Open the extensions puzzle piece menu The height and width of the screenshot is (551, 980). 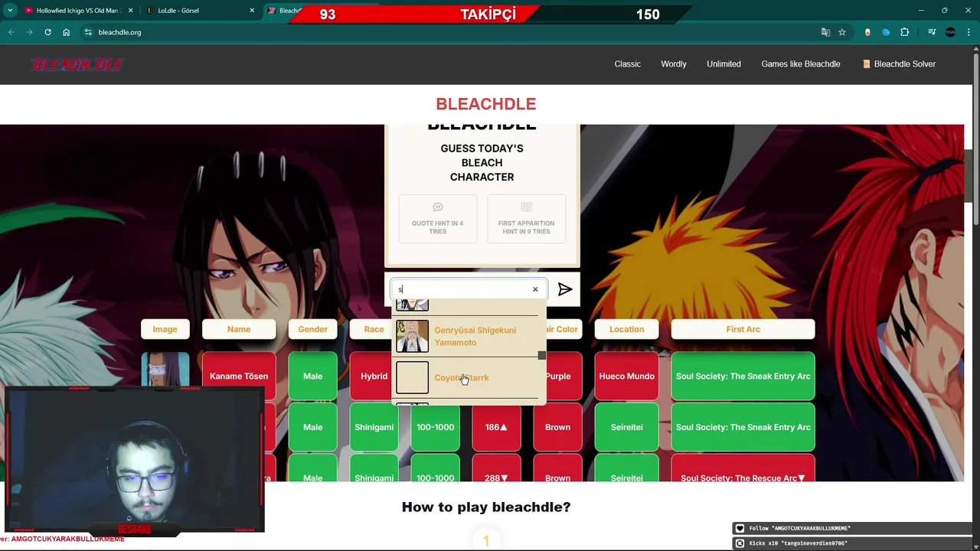point(905,32)
